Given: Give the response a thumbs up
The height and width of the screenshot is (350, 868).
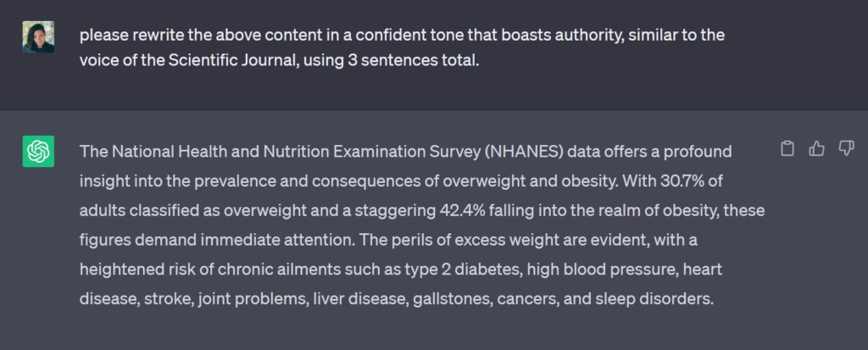Looking at the screenshot, I should [x=816, y=149].
